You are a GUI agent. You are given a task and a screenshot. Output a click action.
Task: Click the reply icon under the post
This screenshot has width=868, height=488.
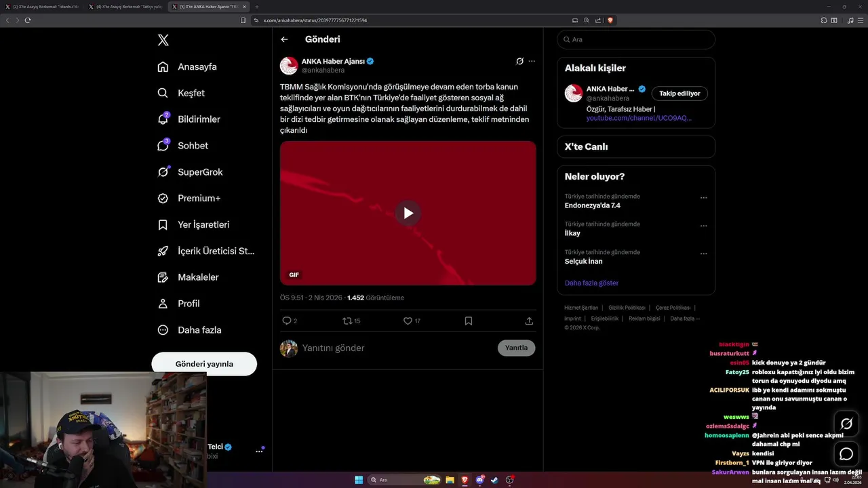(286, 321)
